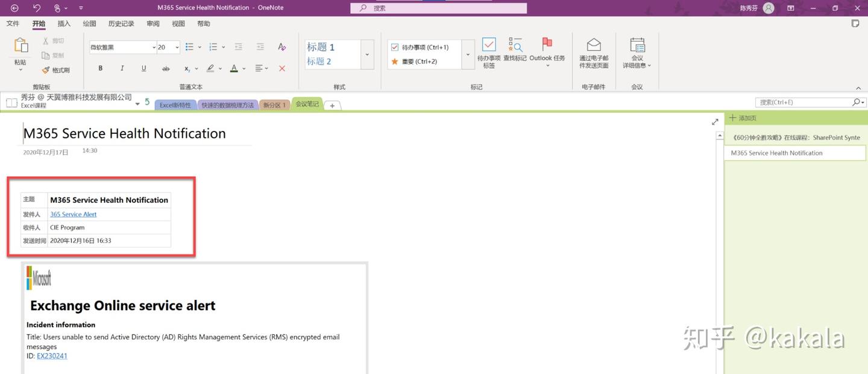This screenshot has height=374, width=868.
Task: Expand the notebook list dropdown arrow
Action: pos(137,104)
